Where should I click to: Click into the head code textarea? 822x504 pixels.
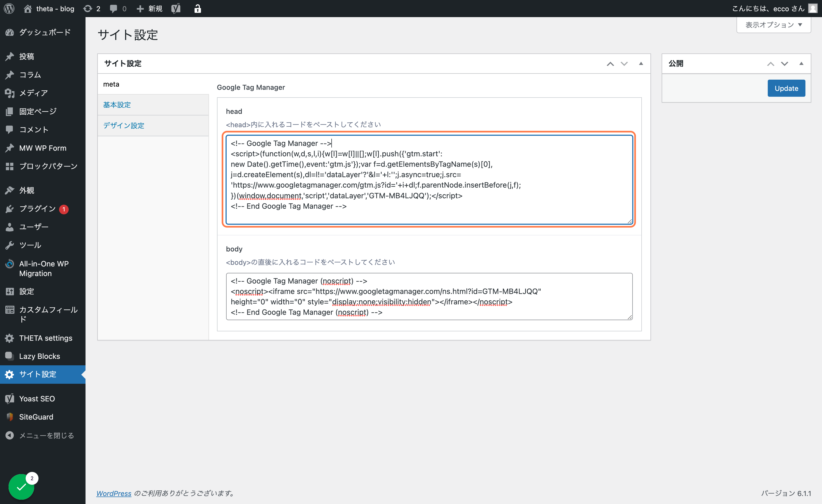[429, 180]
